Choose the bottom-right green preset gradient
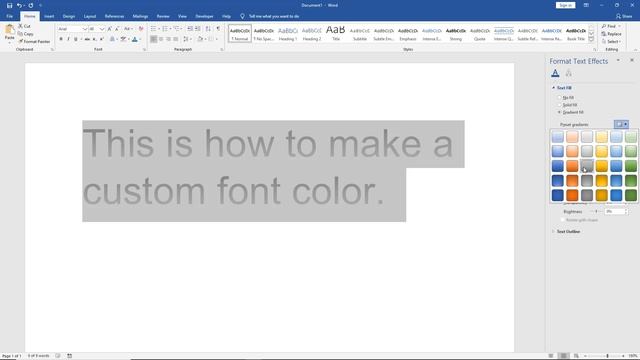This screenshot has width=640, height=360. point(631,195)
